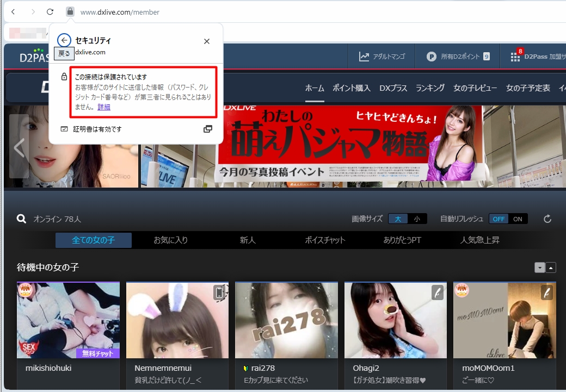
Task: Reload the page using the browser refresh icon
Action: 50,11
